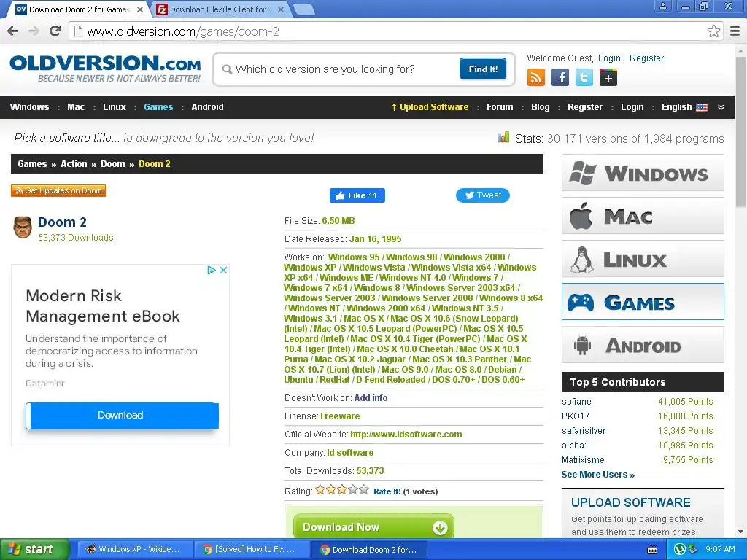This screenshot has height=560, width=747.
Task: Close the Dataminr ad with the X
Action: pyautogui.click(x=223, y=270)
